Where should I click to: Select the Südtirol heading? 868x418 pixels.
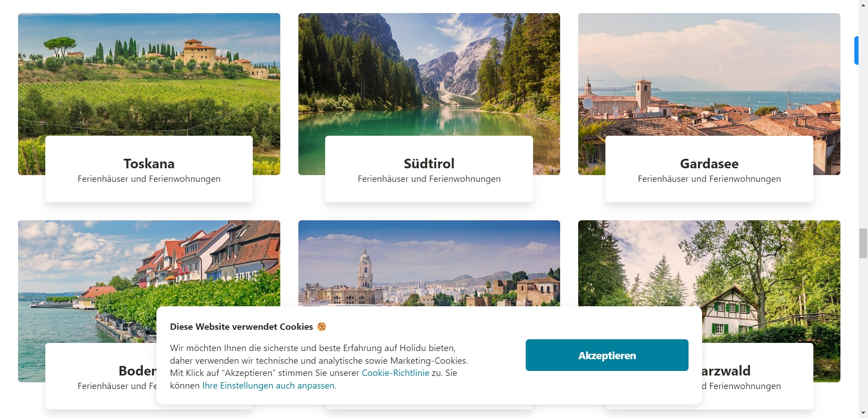click(429, 163)
